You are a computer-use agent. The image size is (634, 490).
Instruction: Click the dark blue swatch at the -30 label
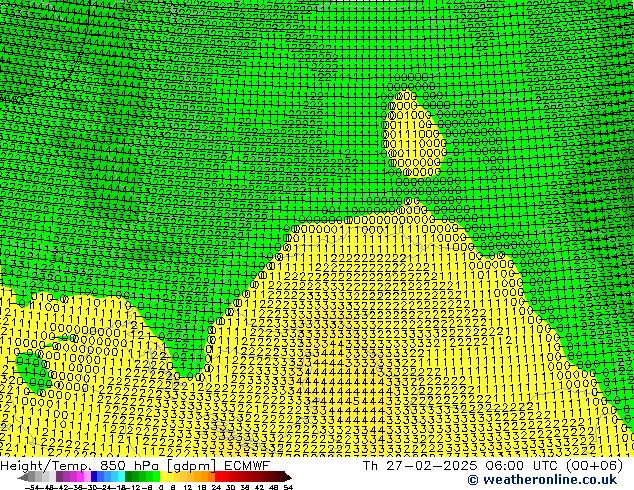click(94, 476)
